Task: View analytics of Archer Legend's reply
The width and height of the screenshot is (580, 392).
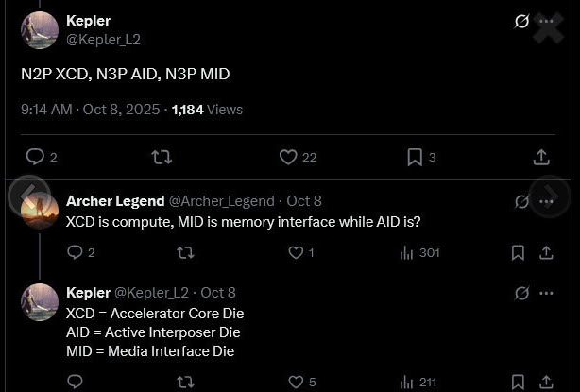Action: 407,252
